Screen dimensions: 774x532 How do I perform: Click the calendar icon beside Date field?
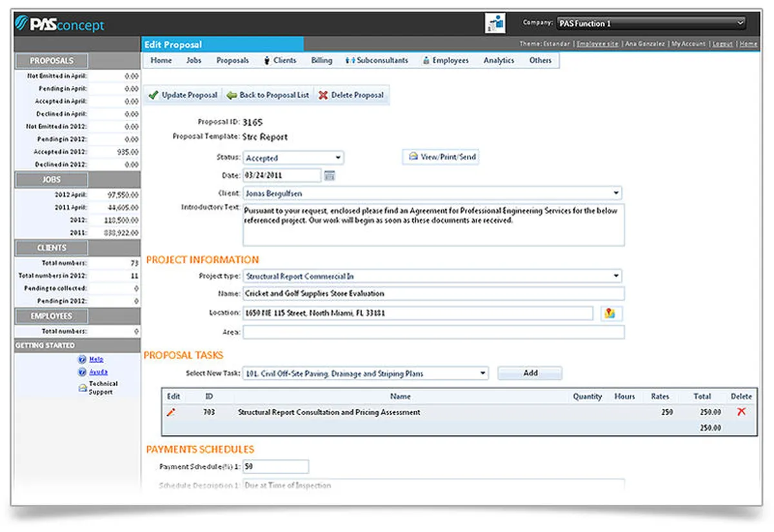(x=330, y=175)
